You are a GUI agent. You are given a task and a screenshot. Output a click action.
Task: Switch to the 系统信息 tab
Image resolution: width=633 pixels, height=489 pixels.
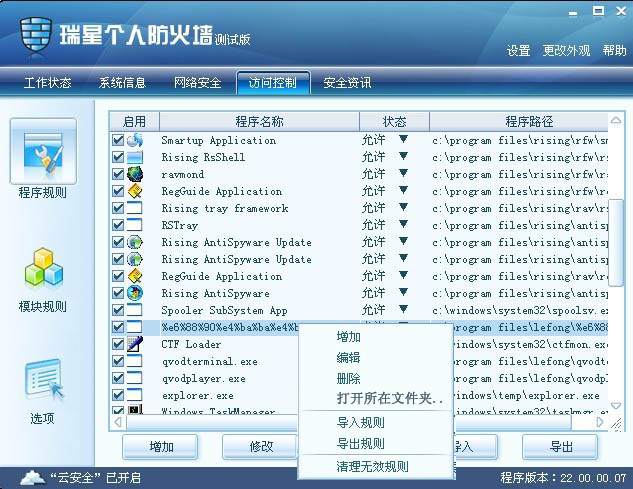coord(122,83)
